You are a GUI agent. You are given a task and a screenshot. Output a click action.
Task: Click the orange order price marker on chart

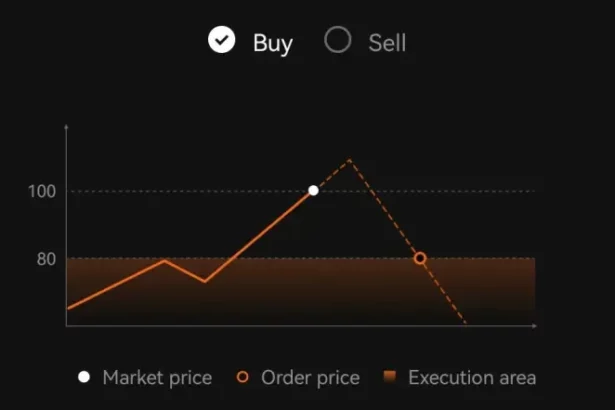pyautogui.click(x=420, y=259)
